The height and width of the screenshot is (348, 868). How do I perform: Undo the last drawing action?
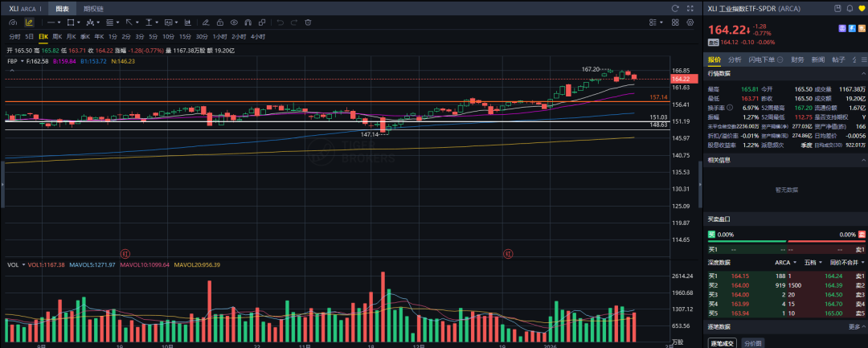[x=280, y=23]
